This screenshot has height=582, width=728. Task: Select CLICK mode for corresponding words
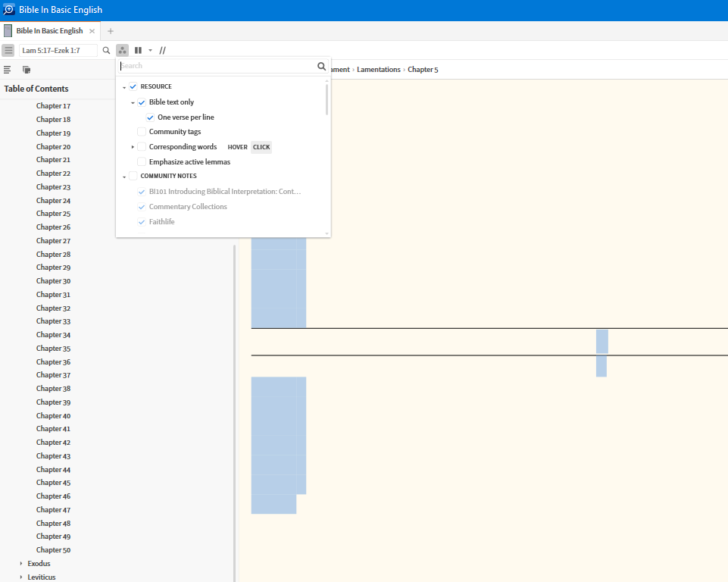coord(261,147)
